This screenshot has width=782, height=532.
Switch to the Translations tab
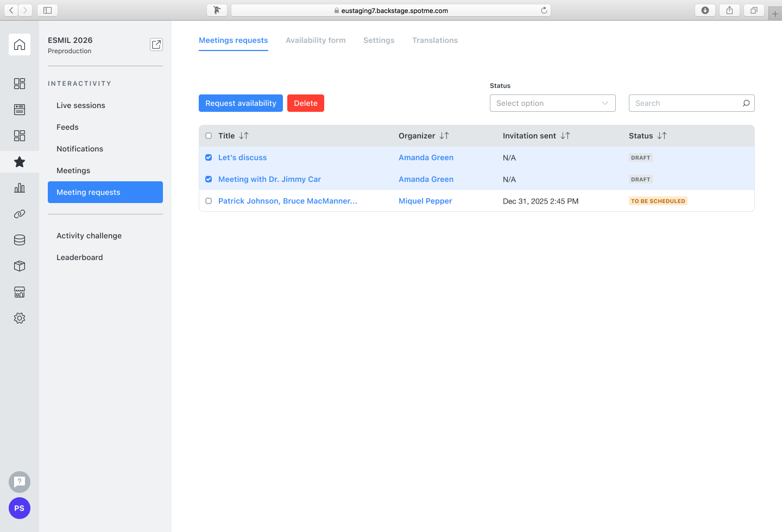pos(435,40)
